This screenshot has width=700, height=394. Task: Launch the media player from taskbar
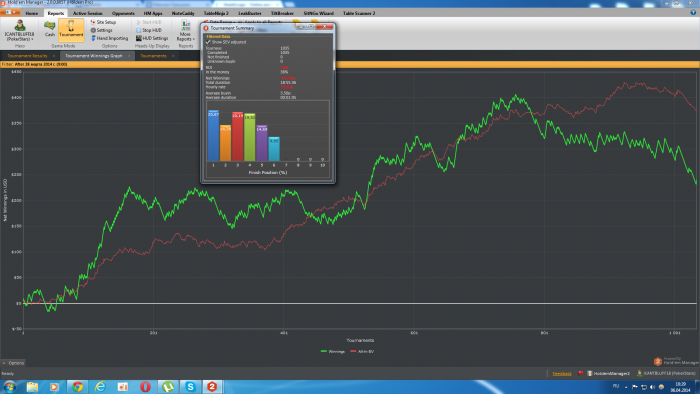pos(54,387)
